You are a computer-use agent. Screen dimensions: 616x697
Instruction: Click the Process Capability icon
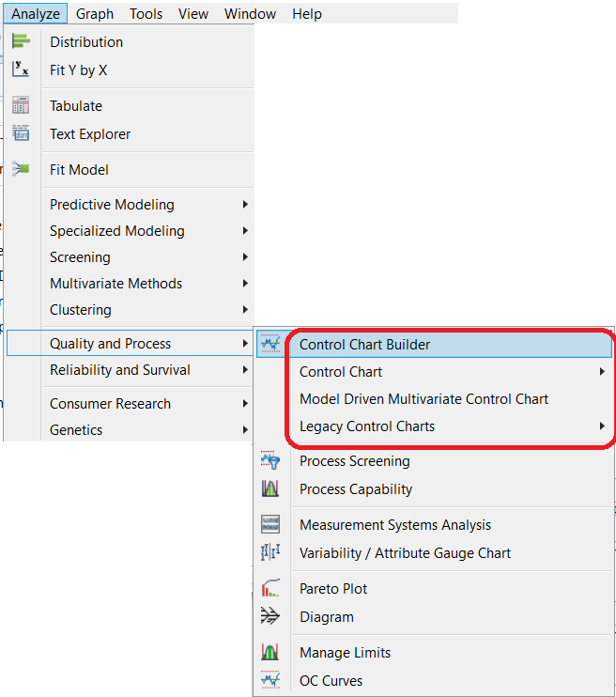(270, 489)
